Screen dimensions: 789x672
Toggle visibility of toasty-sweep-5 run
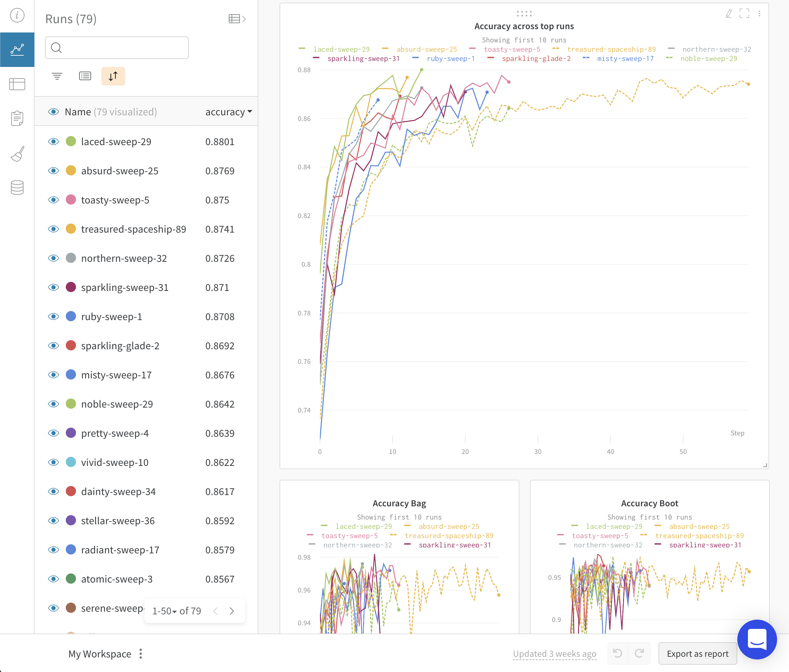point(53,200)
